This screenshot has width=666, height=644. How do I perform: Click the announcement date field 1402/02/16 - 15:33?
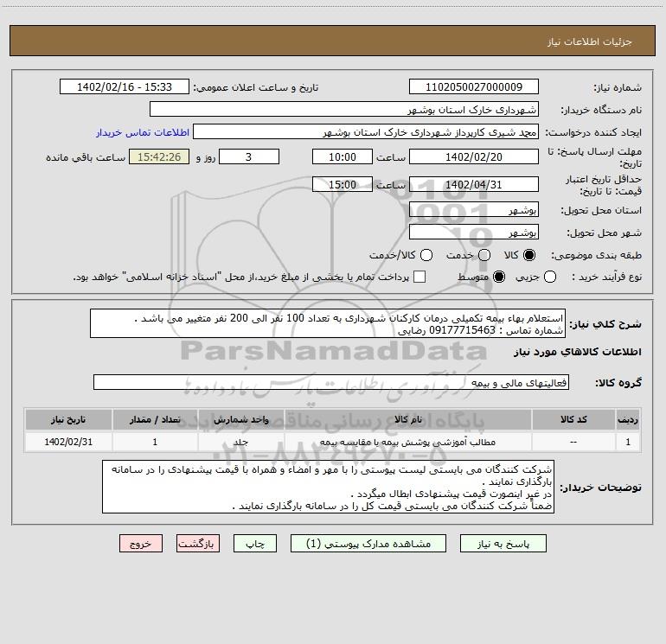(125, 87)
